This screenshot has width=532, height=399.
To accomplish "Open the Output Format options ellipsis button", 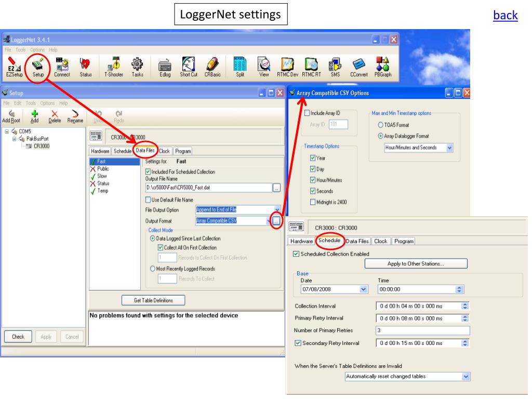I will click(276, 221).
